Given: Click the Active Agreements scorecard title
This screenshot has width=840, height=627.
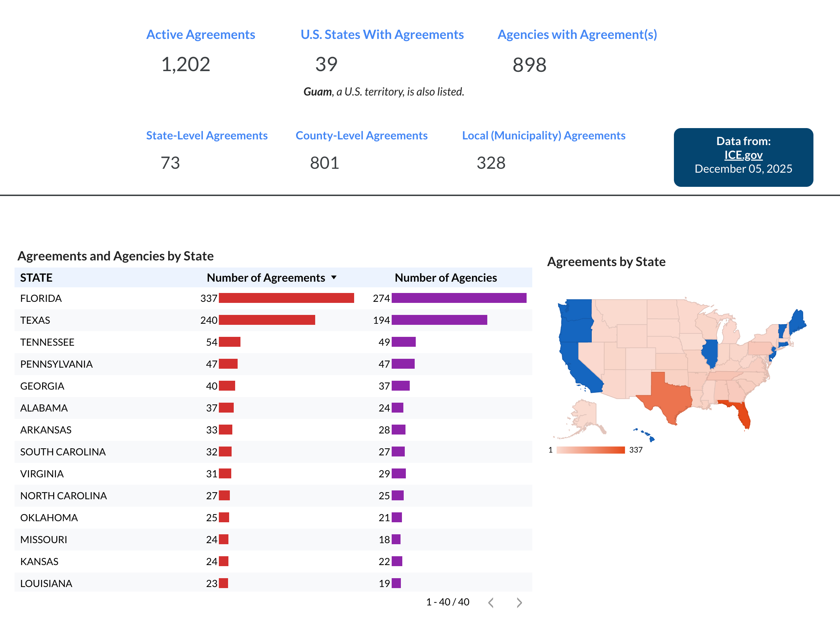Looking at the screenshot, I should [x=200, y=35].
